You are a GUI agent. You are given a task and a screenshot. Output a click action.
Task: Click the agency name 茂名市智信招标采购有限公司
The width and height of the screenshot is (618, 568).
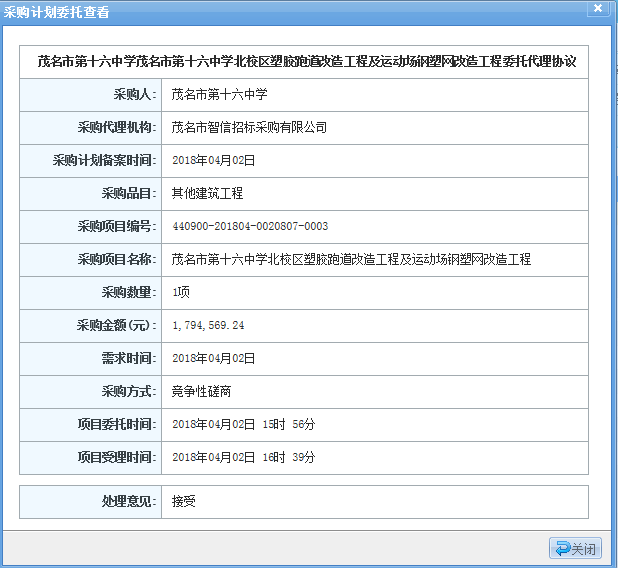coord(249,127)
